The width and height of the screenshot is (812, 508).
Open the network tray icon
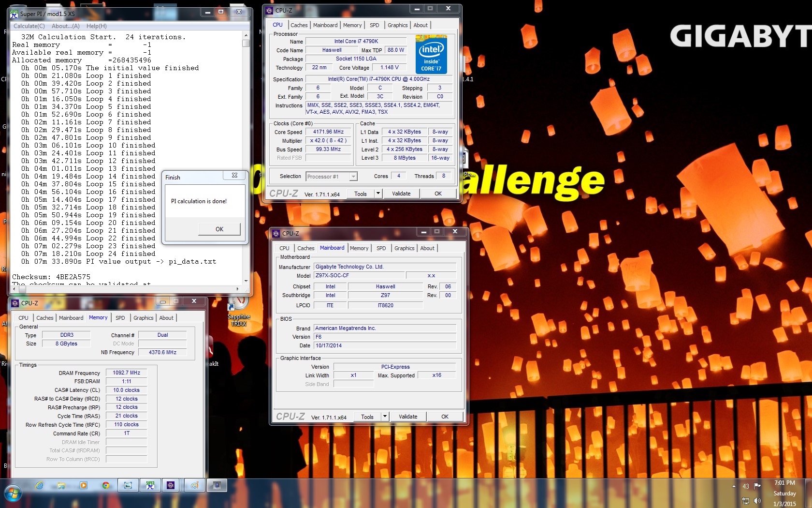746,501
